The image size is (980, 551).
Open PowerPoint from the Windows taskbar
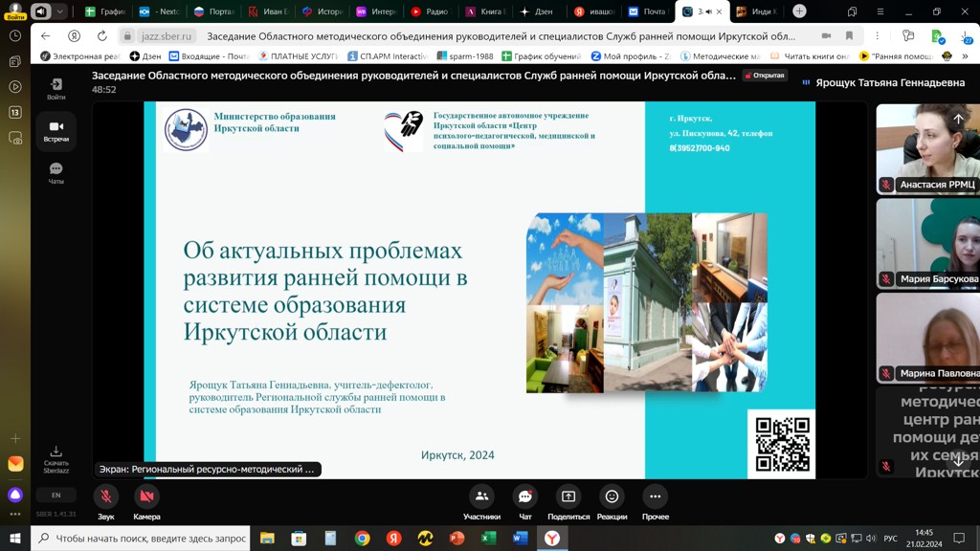pyautogui.click(x=457, y=539)
